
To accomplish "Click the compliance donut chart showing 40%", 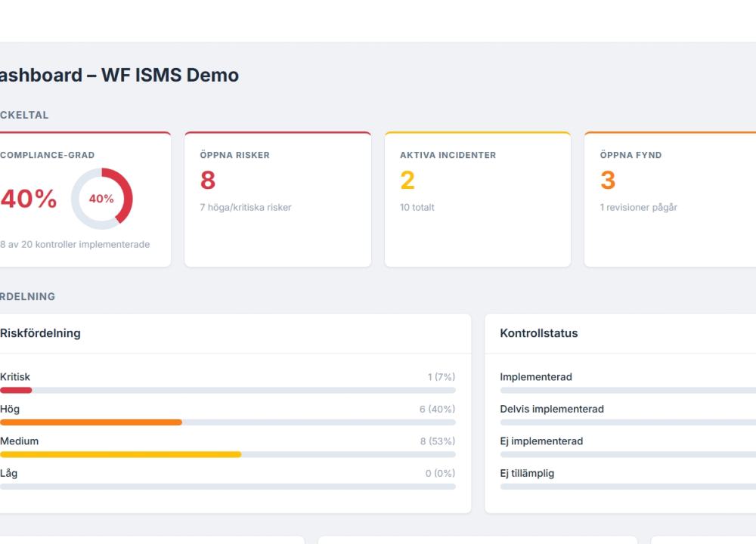I will coord(102,199).
